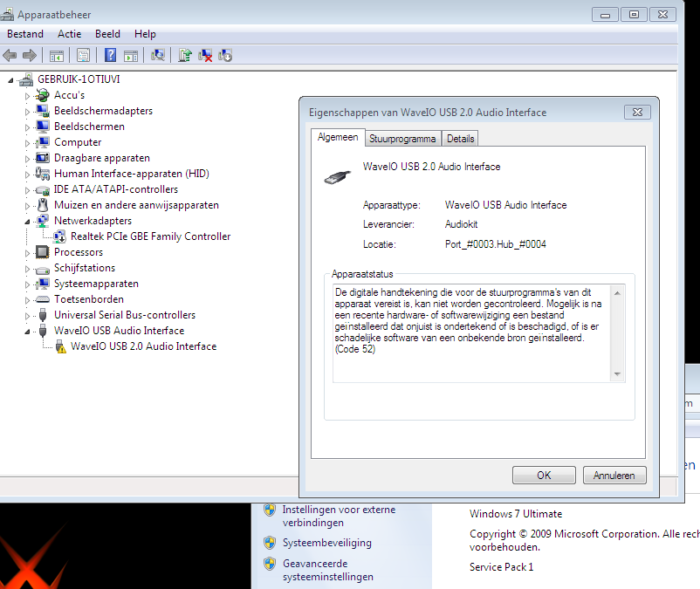Open Instellingen voor externe verbindingen link
The width and height of the screenshot is (700, 589).
(x=339, y=516)
